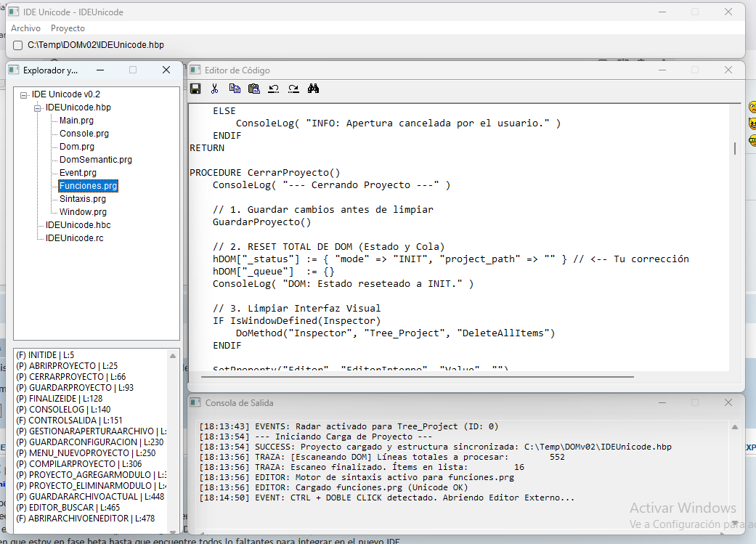Click the IDE Unicode main window title icon
The width and height of the screenshot is (756, 544).
(14, 12)
